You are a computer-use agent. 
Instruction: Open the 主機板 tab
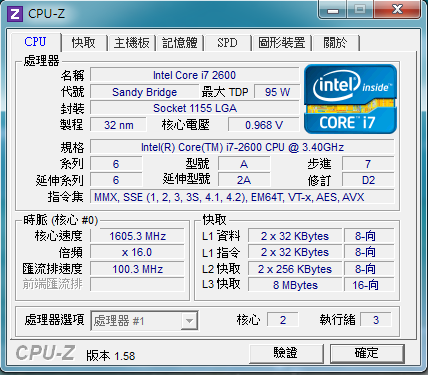[x=131, y=43]
